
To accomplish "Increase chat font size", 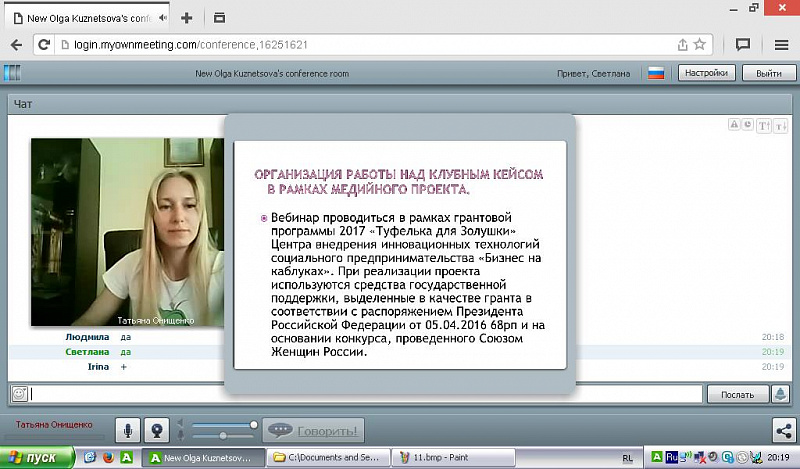I will pos(764,125).
